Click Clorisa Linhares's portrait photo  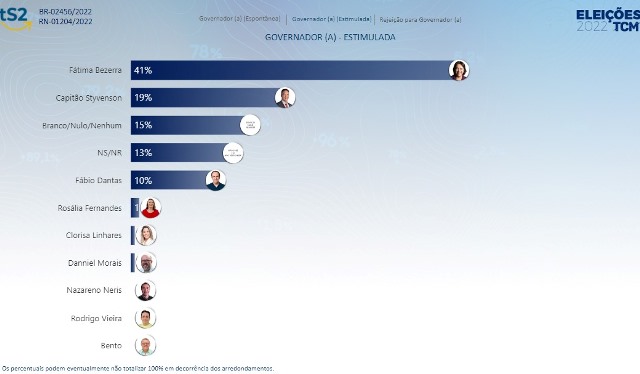(x=146, y=235)
